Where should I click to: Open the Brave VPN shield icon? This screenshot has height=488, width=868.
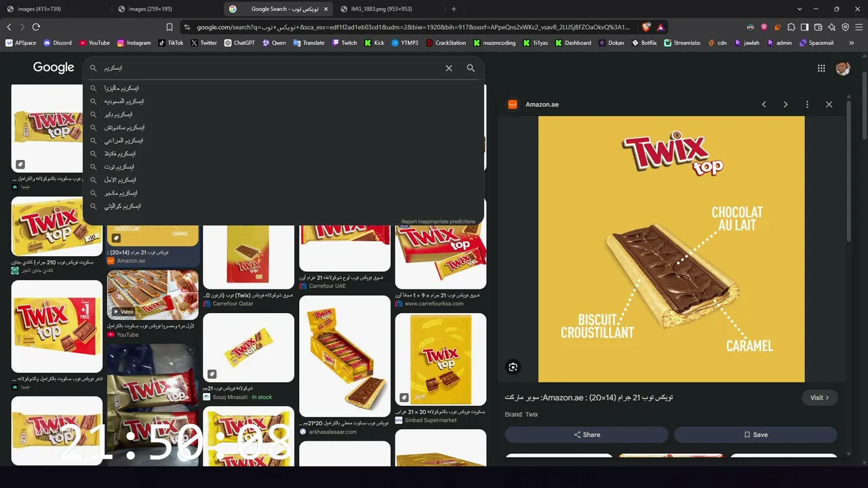845,27
